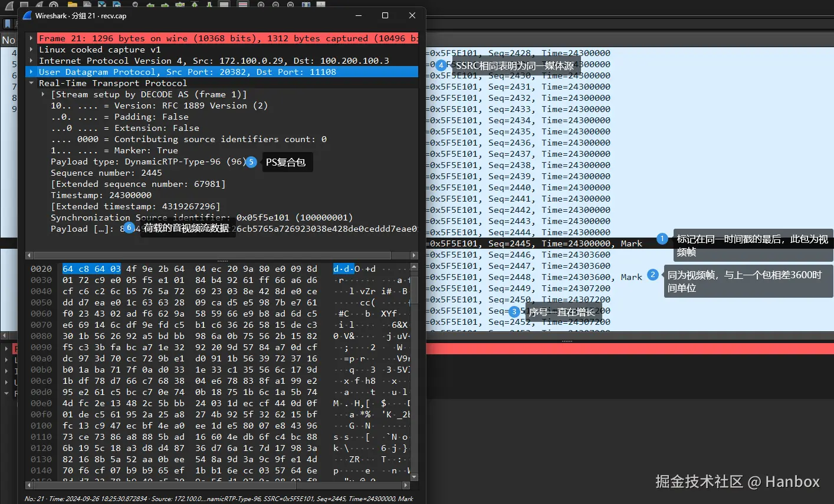The image size is (834, 504).
Task: Click the No. column header in main window
Action: click(8, 40)
